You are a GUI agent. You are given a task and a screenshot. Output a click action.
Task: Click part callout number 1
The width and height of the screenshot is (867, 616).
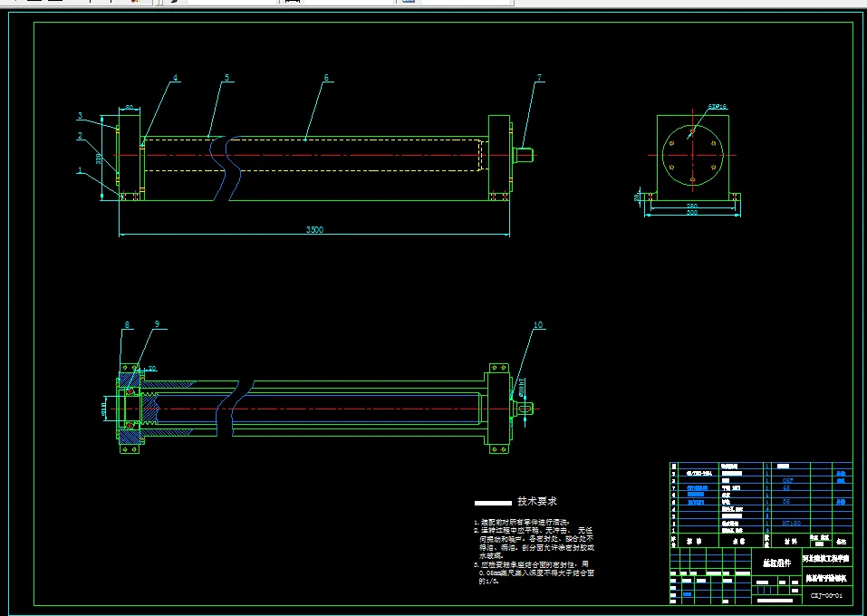(x=80, y=171)
